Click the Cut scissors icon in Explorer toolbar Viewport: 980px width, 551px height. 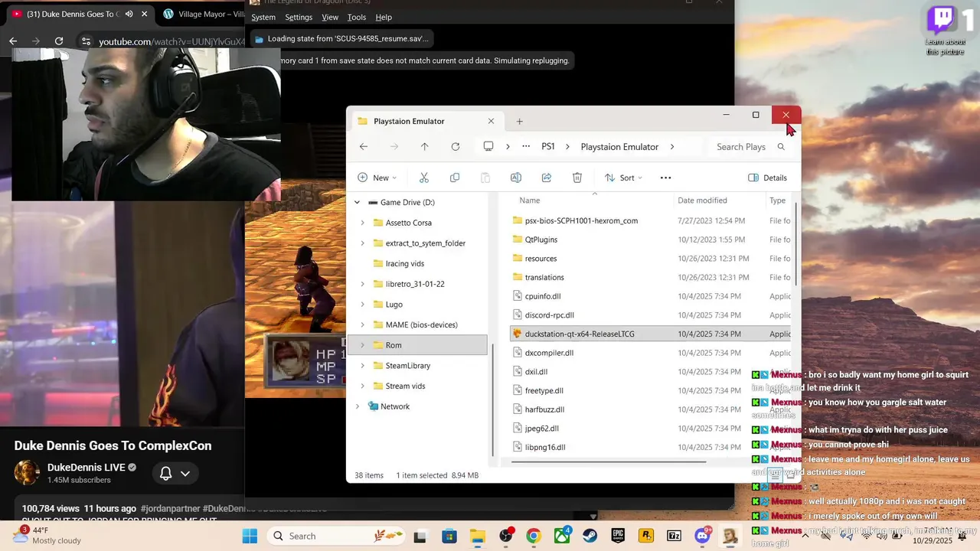[x=423, y=178]
